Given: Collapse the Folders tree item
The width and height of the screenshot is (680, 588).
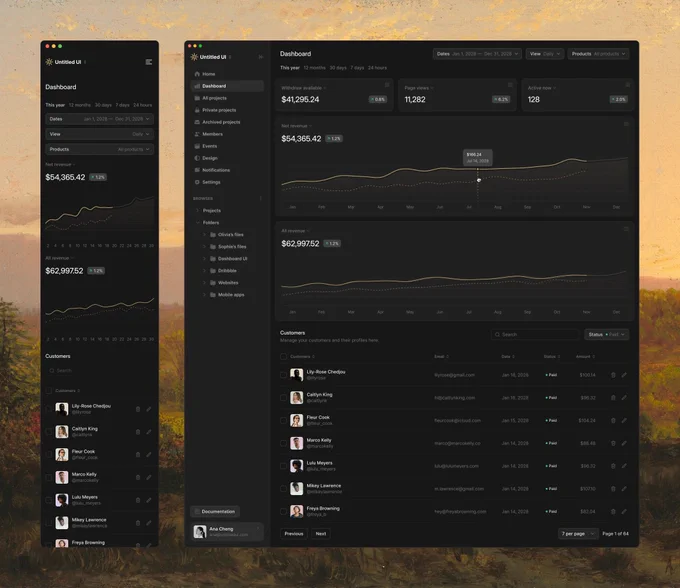Looking at the screenshot, I should 197,222.
